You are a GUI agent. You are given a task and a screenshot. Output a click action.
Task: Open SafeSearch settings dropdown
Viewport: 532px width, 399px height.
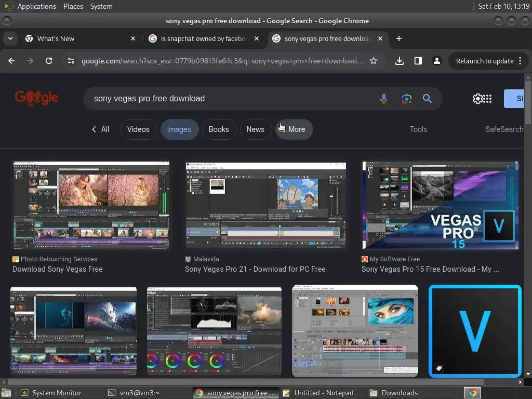click(x=504, y=129)
